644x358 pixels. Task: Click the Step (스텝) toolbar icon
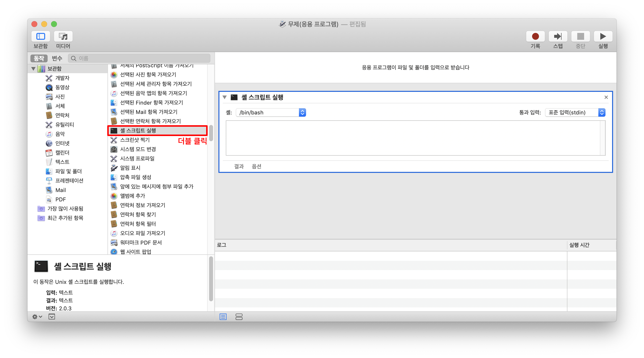[558, 37]
